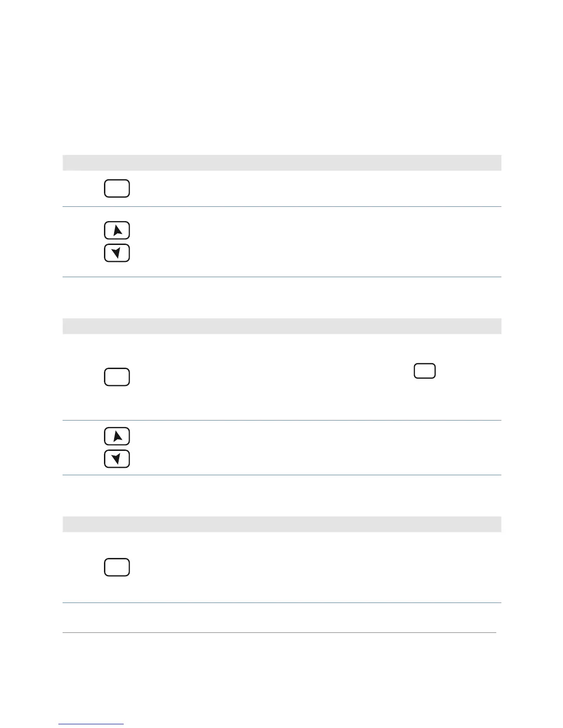The height and width of the screenshot is (728, 563).
Task: Open the blue underlined link at page bottom
Action: pos(91,724)
